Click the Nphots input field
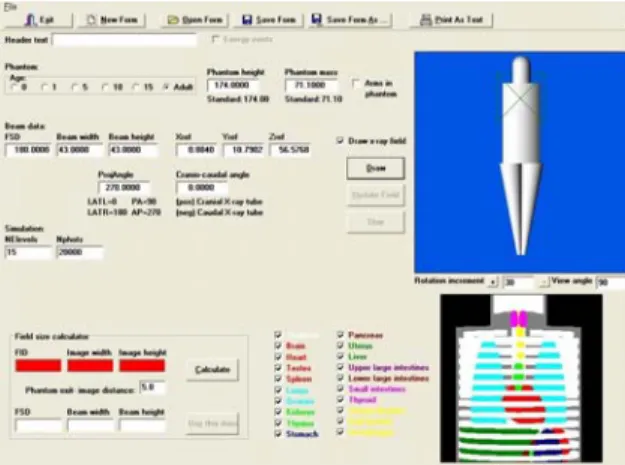The height and width of the screenshot is (465, 625). coord(80,252)
